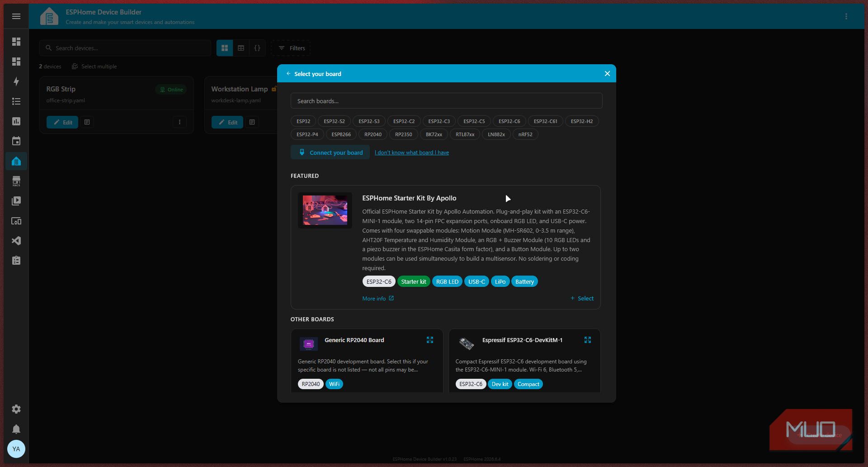
Task: Open the YA user profile avatar
Action: [x=16, y=449]
